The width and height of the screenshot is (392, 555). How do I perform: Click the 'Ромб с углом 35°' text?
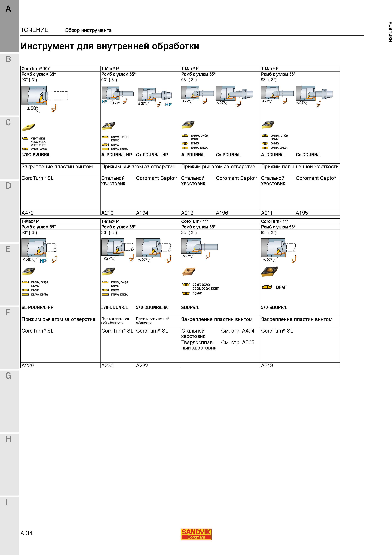click(x=39, y=74)
